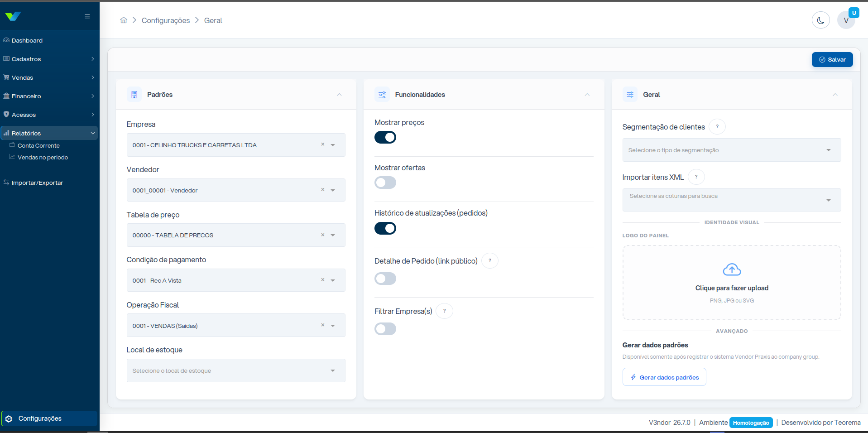
Task: Click the Conta Corrente report icon
Action: 12,145
